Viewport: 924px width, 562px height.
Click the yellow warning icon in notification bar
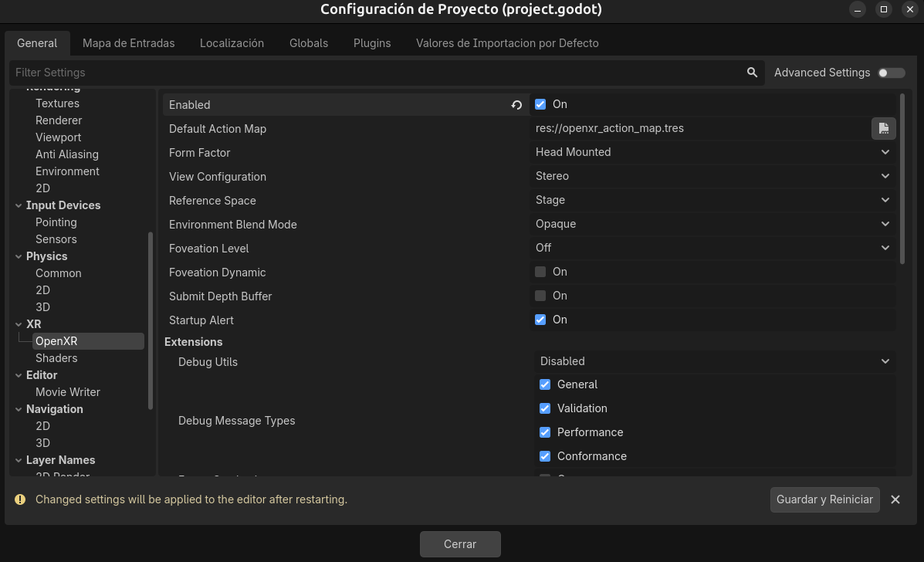20,499
